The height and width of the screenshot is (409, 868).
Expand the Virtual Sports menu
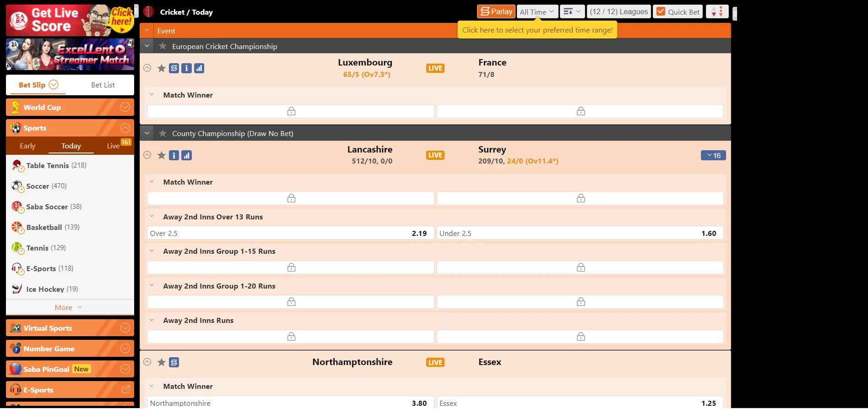[x=70, y=328]
